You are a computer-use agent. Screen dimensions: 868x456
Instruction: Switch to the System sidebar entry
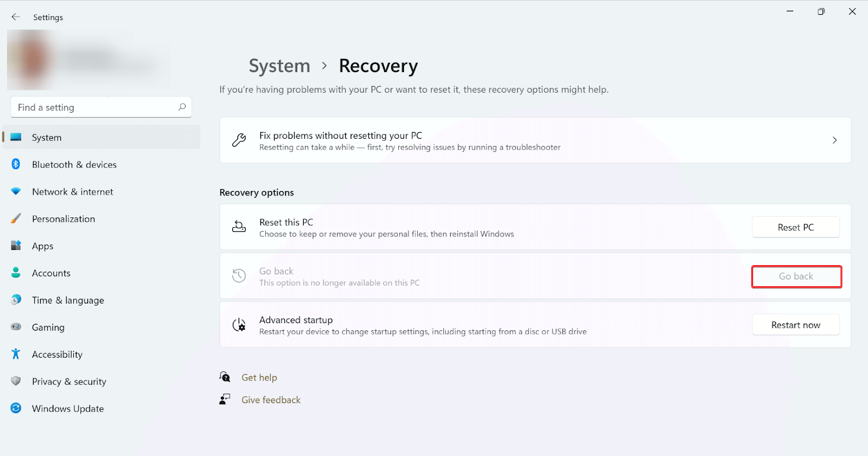click(x=46, y=137)
